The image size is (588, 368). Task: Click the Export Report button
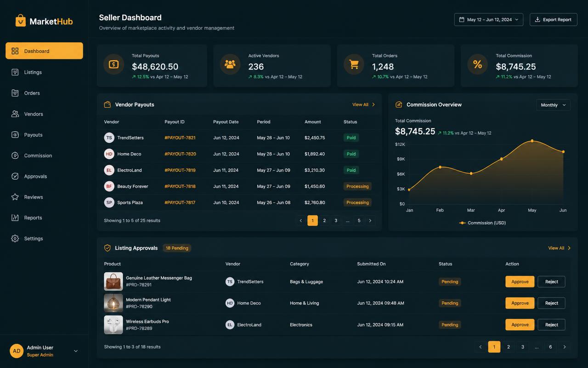[553, 19]
